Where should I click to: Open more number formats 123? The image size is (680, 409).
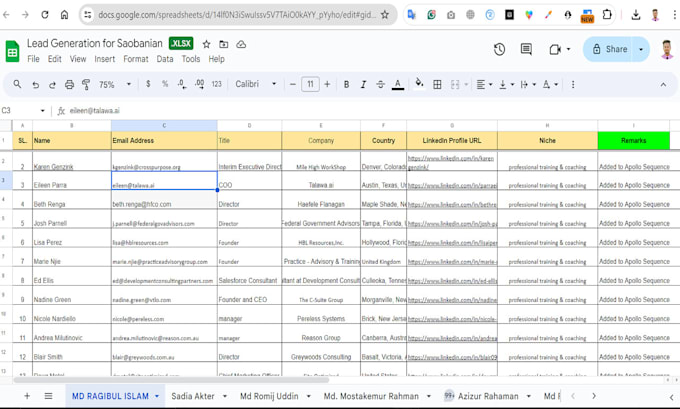[216, 84]
